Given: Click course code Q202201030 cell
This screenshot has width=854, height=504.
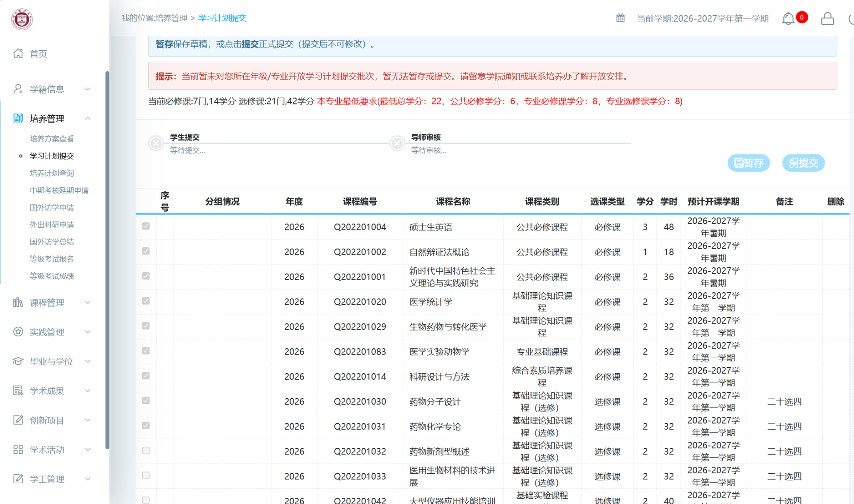Looking at the screenshot, I should [360, 402].
